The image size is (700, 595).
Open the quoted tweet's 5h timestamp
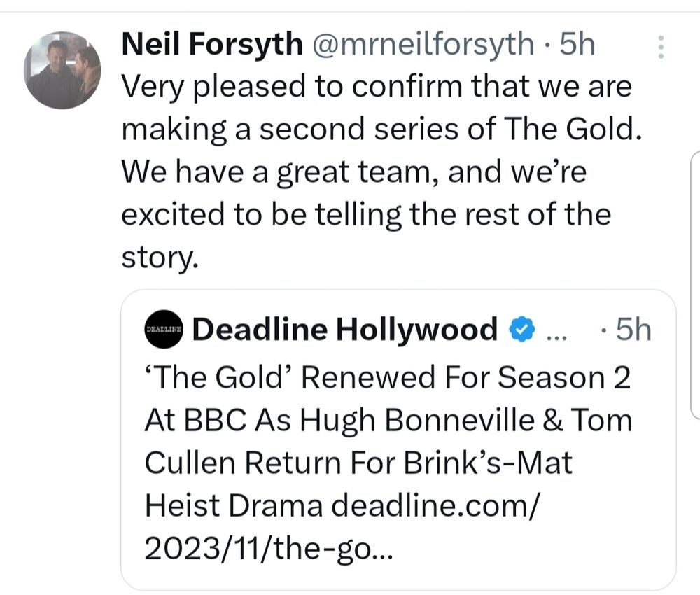pyautogui.click(x=635, y=329)
